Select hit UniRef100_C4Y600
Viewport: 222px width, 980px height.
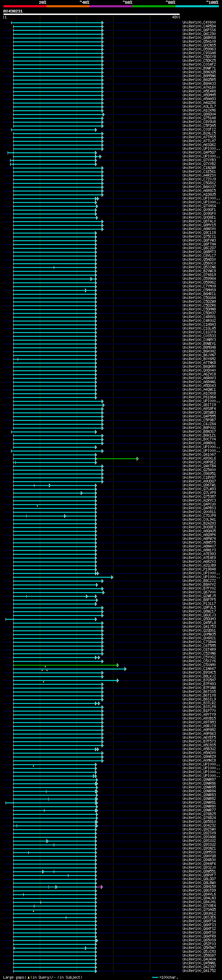coord(199,23)
